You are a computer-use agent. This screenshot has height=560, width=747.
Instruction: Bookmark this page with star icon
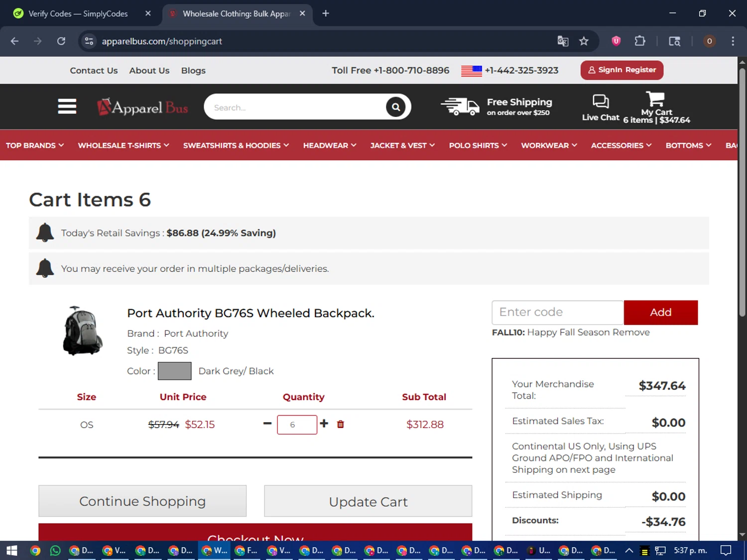(584, 41)
